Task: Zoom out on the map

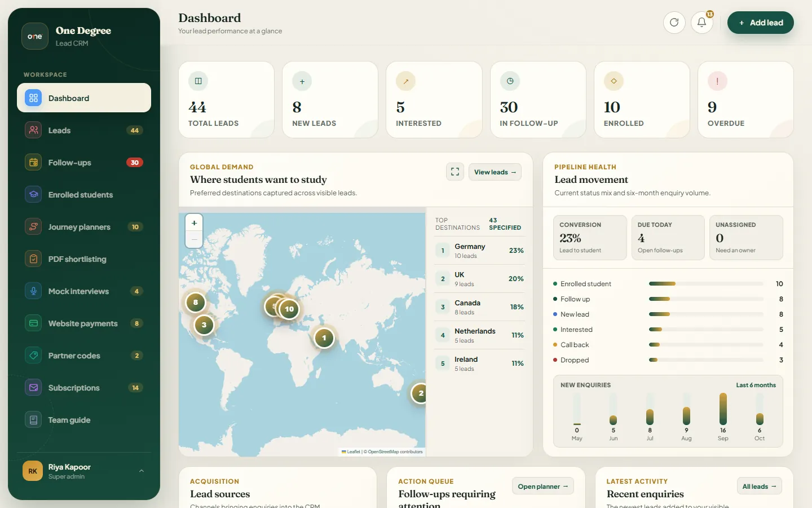Action: pyautogui.click(x=194, y=239)
